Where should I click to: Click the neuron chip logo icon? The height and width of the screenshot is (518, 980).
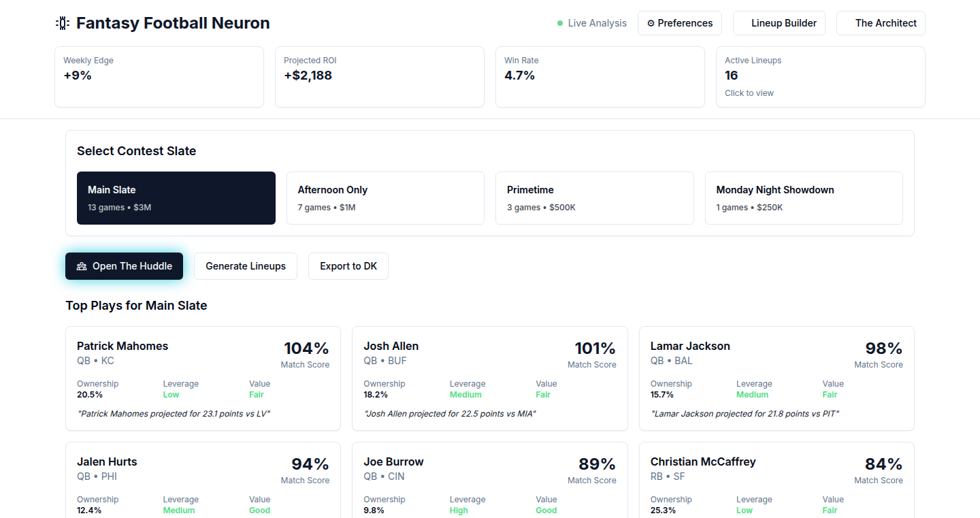(63, 23)
